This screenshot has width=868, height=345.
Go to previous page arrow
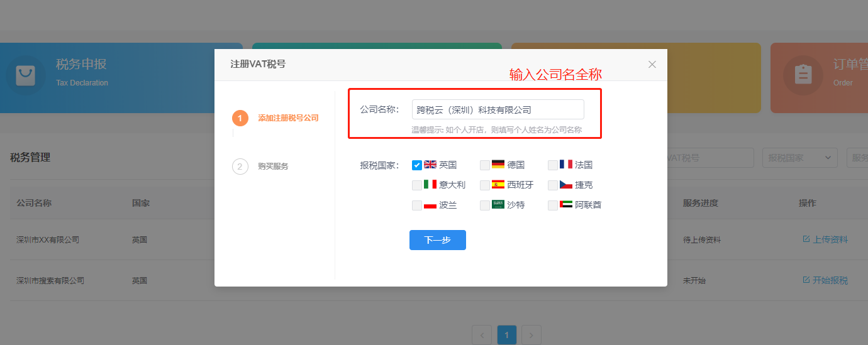pyautogui.click(x=482, y=335)
